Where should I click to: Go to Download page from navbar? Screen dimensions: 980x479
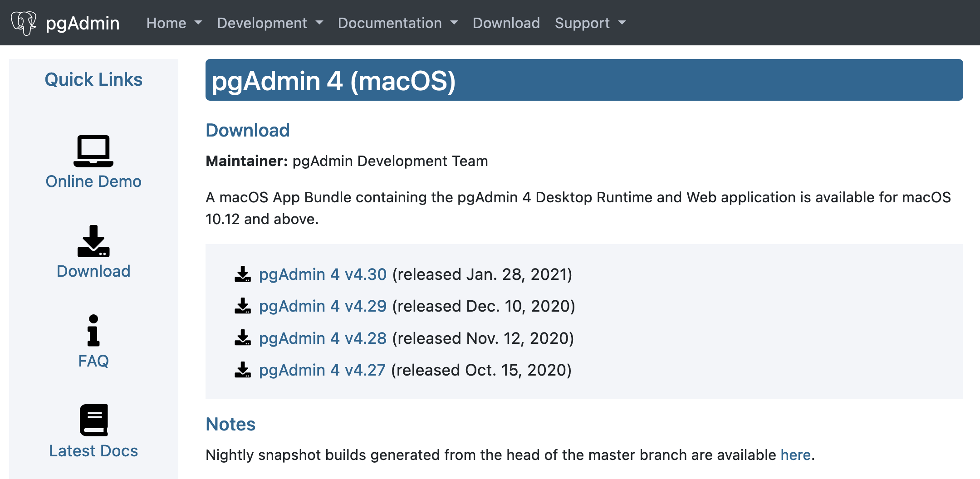pos(506,23)
